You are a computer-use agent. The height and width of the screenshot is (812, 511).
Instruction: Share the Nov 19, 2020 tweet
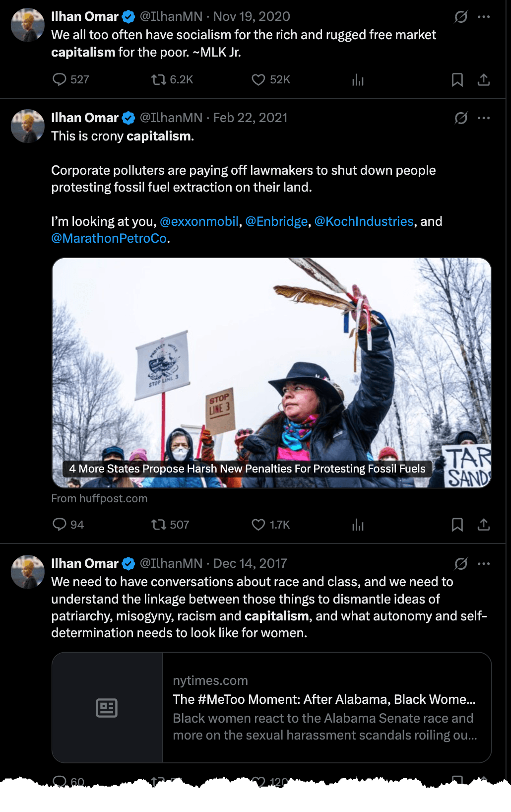coord(484,79)
